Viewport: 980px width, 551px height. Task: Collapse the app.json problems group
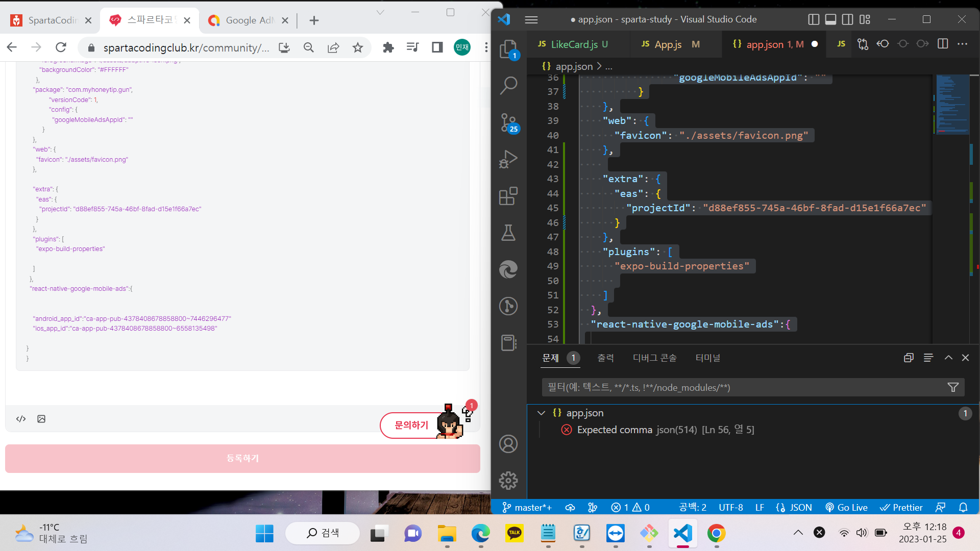point(541,413)
